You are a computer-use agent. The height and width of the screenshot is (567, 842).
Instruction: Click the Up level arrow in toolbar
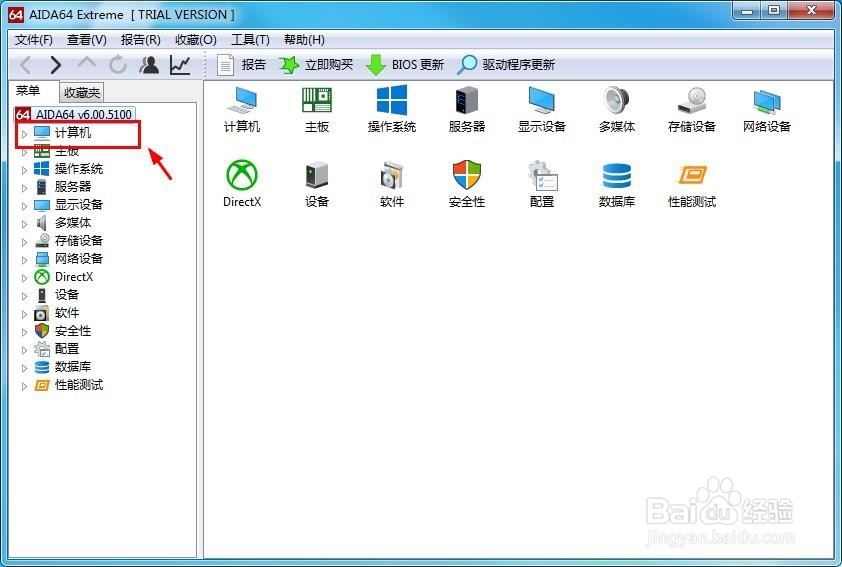pos(86,63)
